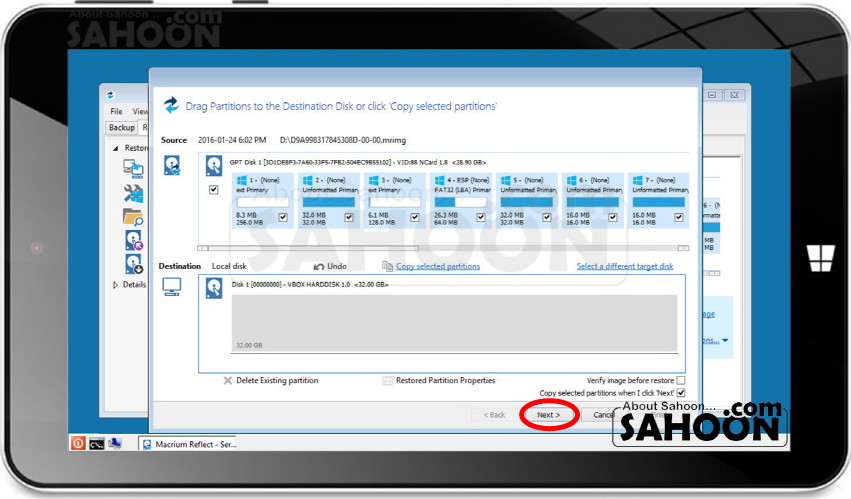Click the Delete Existing partition X icon
Viewport: 851px width, 499px height.
[228, 381]
